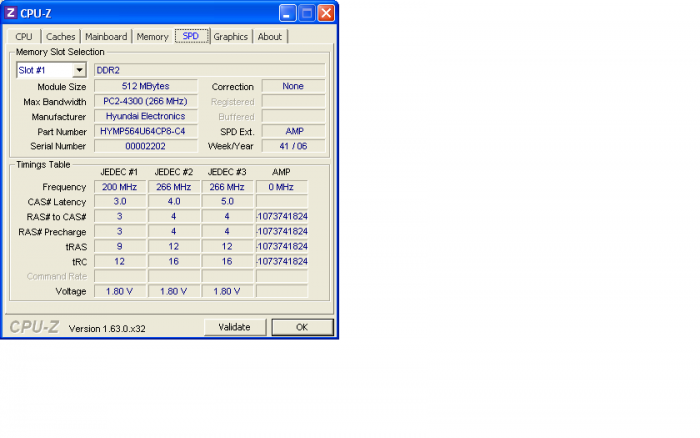This screenshot has width=700, height=438.
Task: Click the Command Rate label
Action: pos(57,276)
